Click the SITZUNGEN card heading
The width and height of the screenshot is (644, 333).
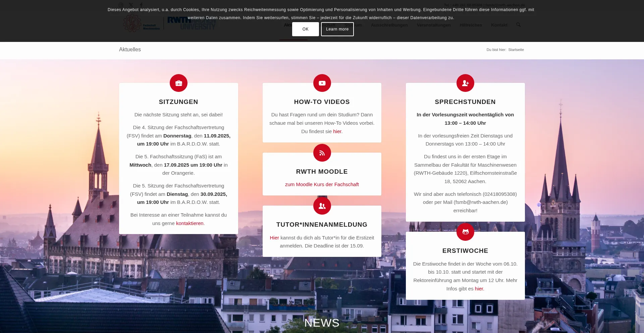click(x=178, y=102)
